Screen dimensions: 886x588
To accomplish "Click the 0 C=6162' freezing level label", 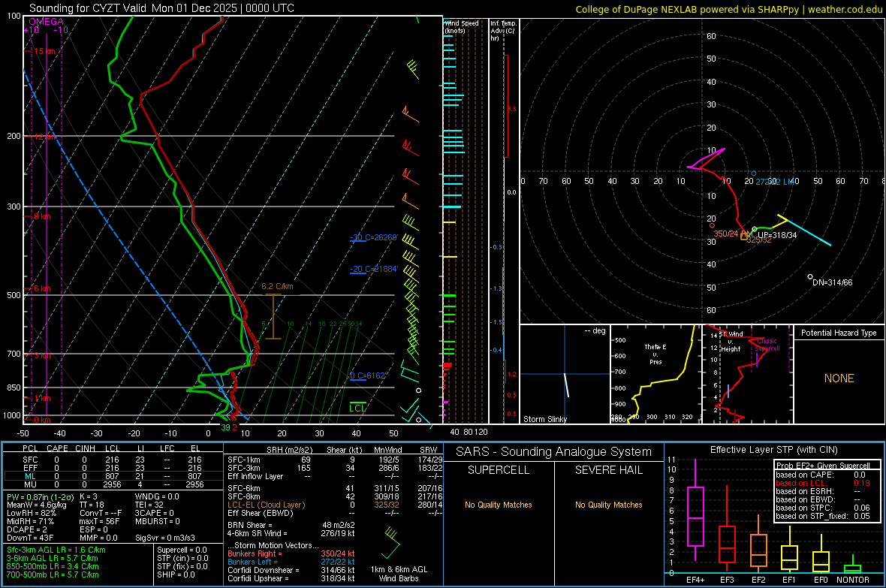I will pyautogui.click(x=368, y=375).
